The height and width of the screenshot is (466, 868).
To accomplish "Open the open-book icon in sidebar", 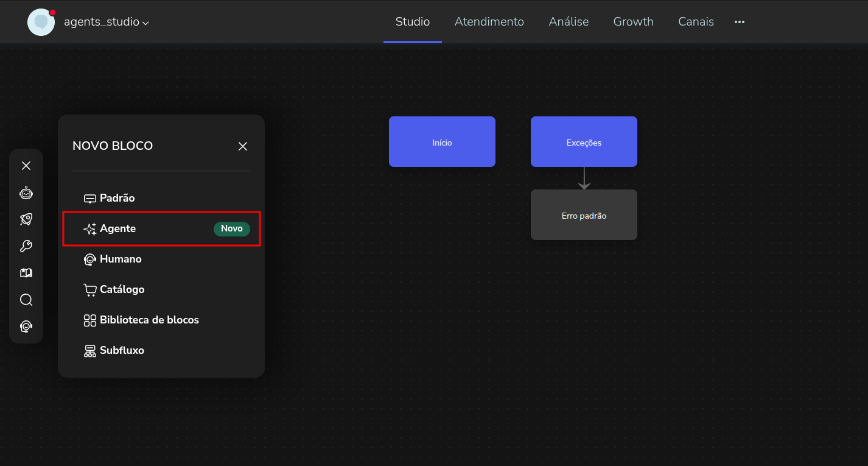I will [x=26, y=273].
